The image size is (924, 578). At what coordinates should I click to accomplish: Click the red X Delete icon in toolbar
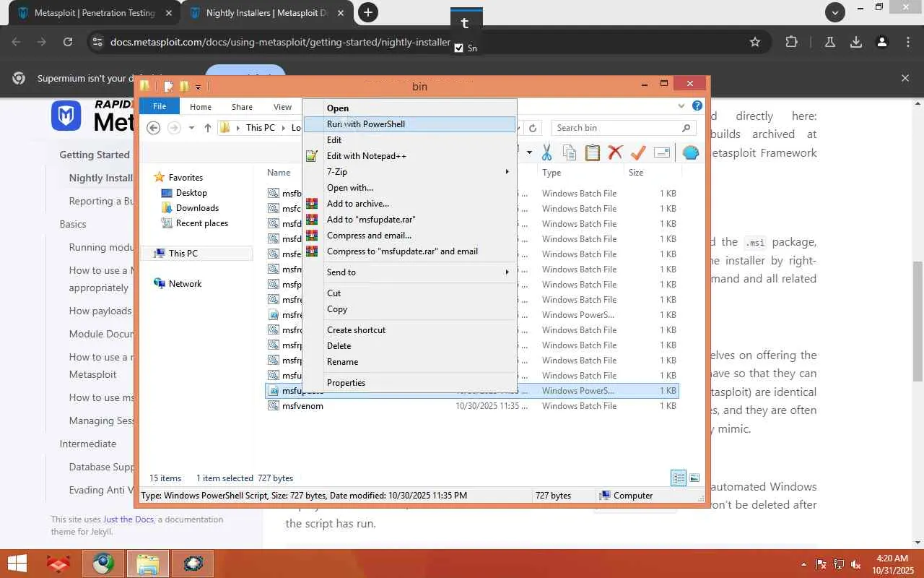tap(615, 152)
